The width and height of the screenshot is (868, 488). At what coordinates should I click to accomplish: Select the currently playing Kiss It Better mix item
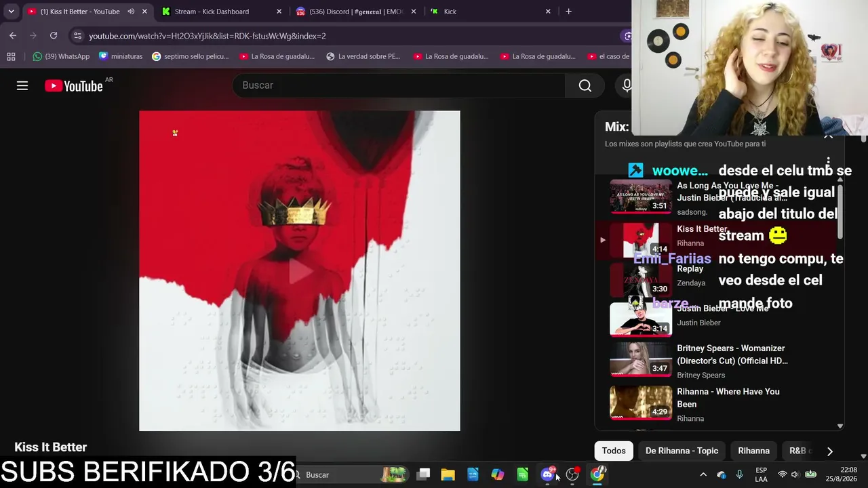pos(719,240)
